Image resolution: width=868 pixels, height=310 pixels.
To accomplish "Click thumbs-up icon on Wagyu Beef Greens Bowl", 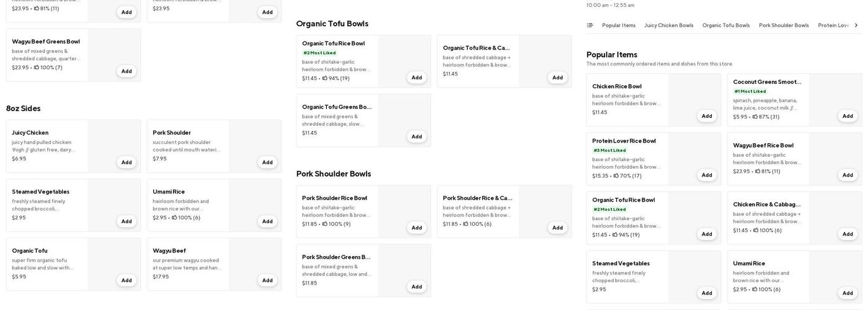I will pos(37,68).
